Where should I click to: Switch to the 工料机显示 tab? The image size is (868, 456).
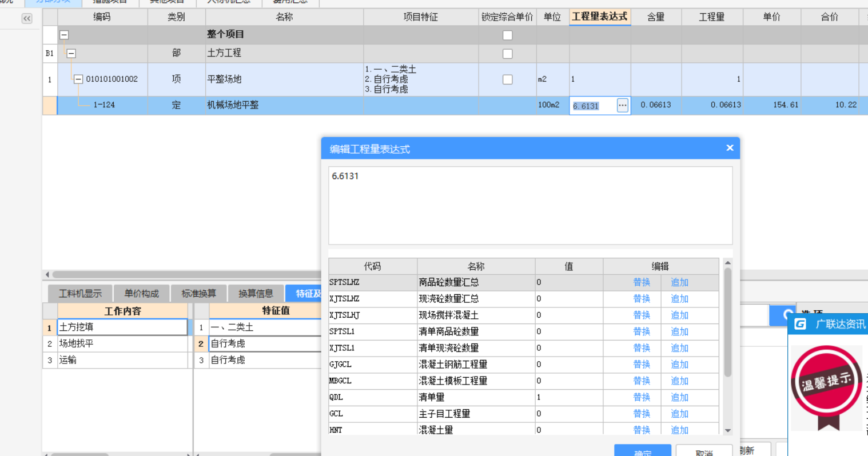[80, 293]
